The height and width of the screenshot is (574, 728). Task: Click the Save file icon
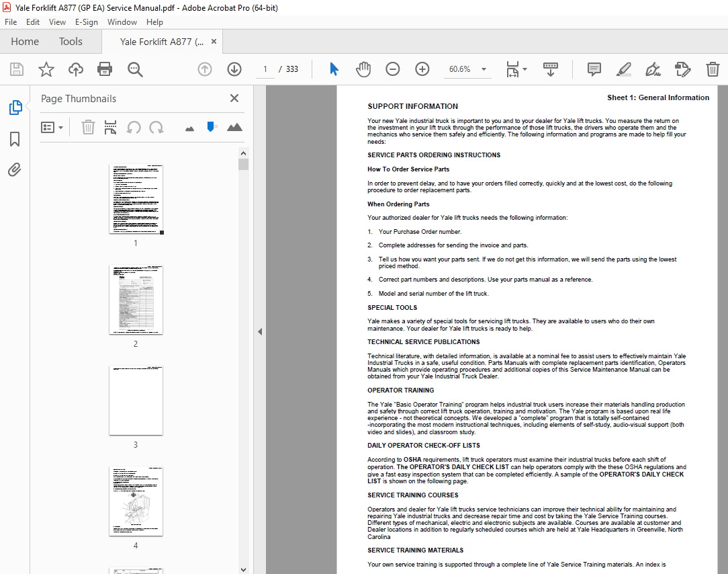pos(17,69)
